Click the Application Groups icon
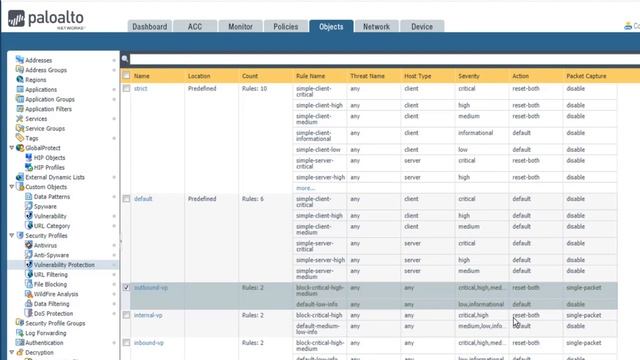This screenshot has height=360, width=640. (x=20, y=99)
